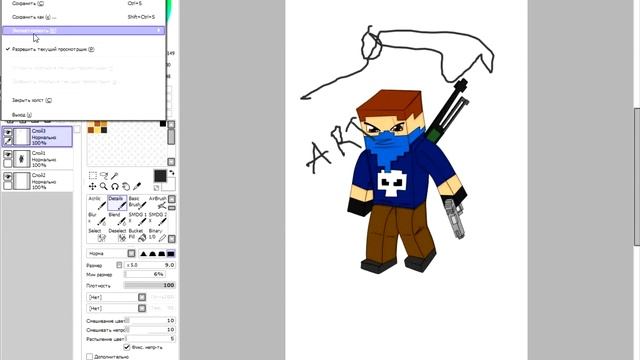Pick sharpest triangular brush edge shape
640x360 pixels.
tap(143, 253)
